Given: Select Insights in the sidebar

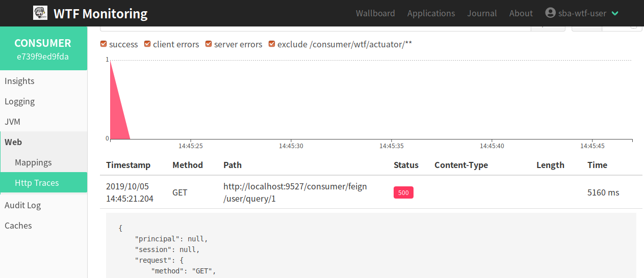Looking at the screenshot, I should [x=19, y=81].
